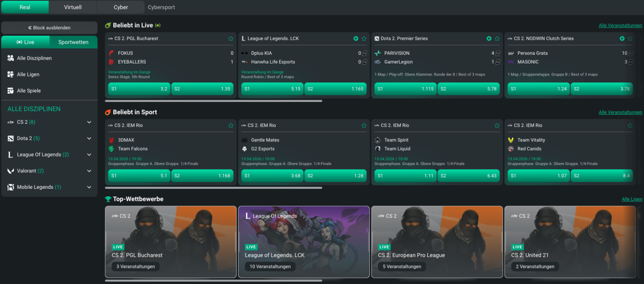
Task: Star the Gentle Mates vs G2 Esports match
Action: click(364, 125)
